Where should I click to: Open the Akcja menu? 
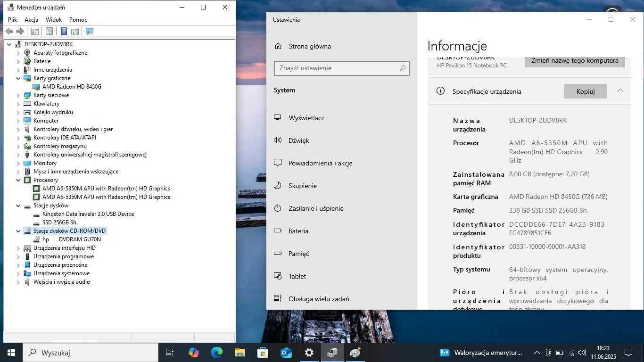(32, 20)
